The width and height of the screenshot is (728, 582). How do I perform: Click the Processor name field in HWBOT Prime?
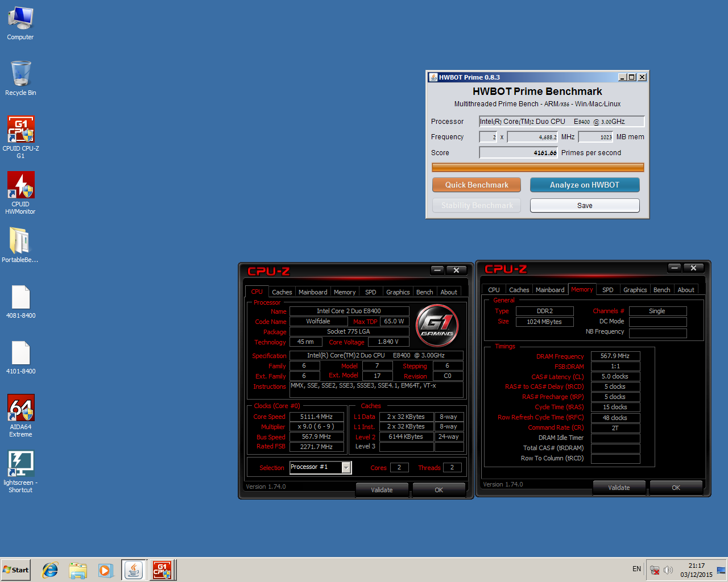(x=561, y=121)
